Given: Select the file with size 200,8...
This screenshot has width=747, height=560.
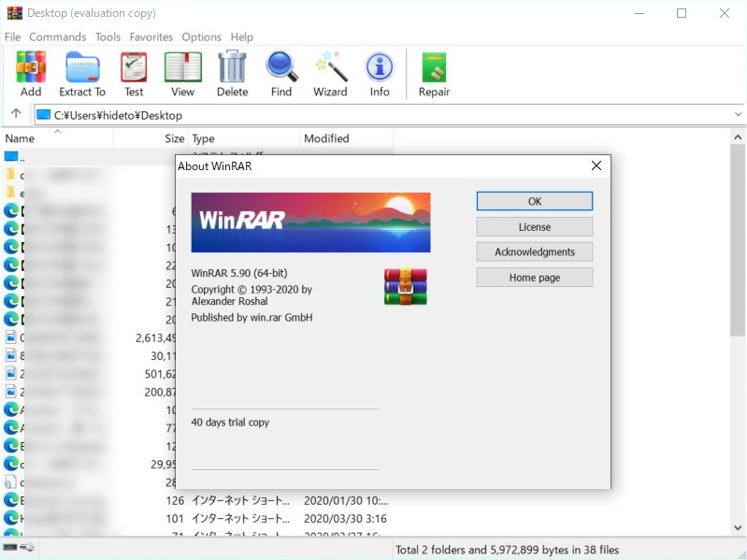Looking at the screenshot, I should click(90, 392).
